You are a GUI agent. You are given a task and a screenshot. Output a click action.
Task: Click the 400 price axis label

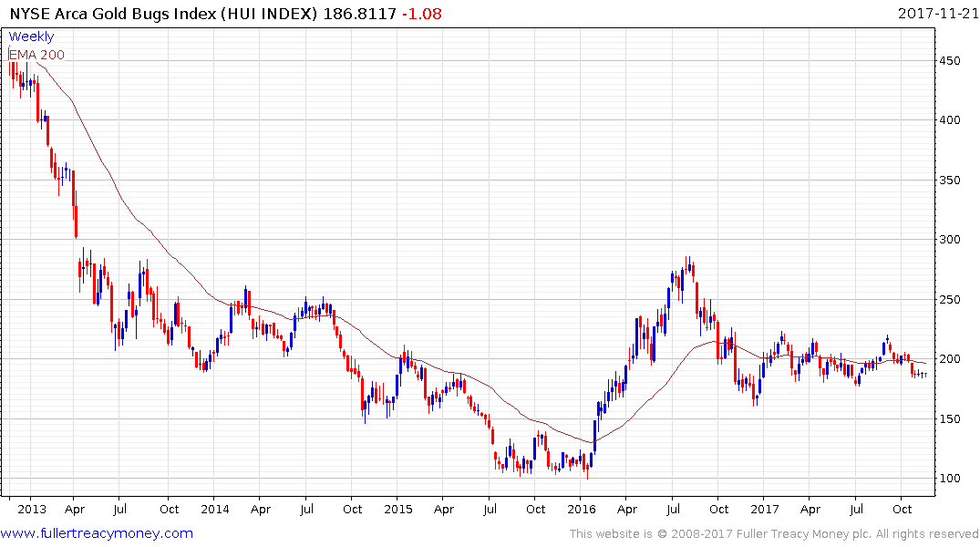click(950, 120)
